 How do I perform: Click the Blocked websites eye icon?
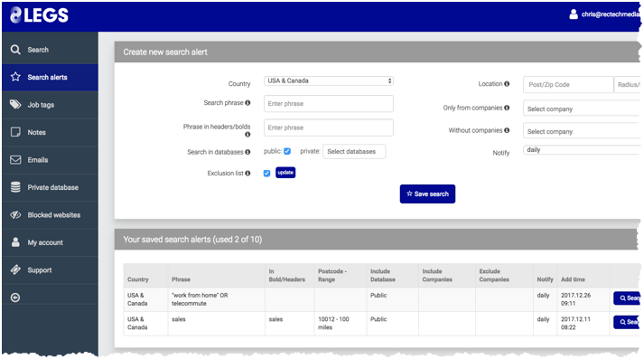[x=15, y=214]
